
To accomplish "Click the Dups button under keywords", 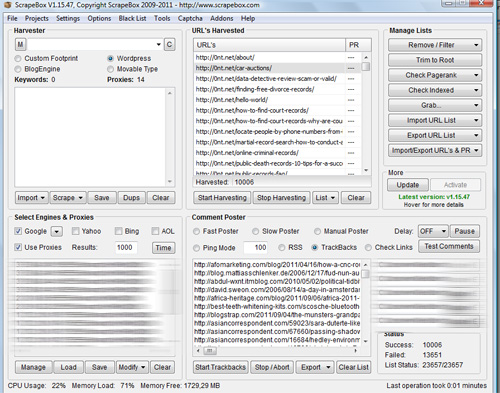I will (x=131, y=198).
